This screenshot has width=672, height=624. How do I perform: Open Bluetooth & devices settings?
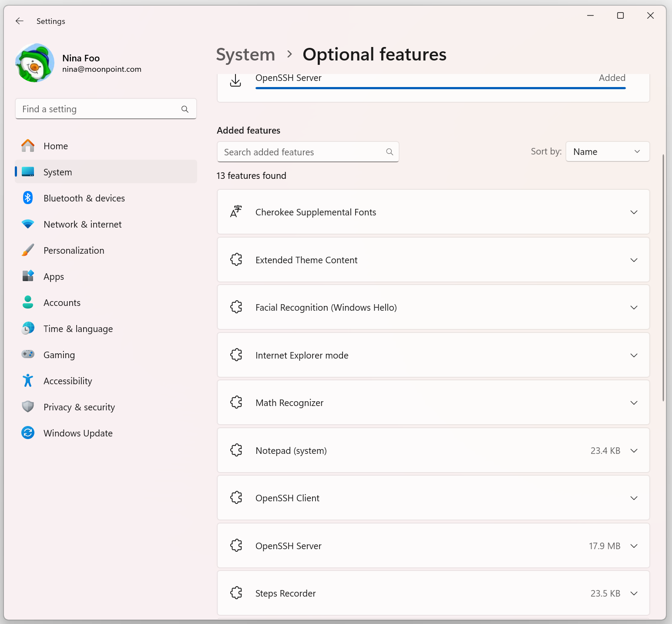(x=106, y=198)
